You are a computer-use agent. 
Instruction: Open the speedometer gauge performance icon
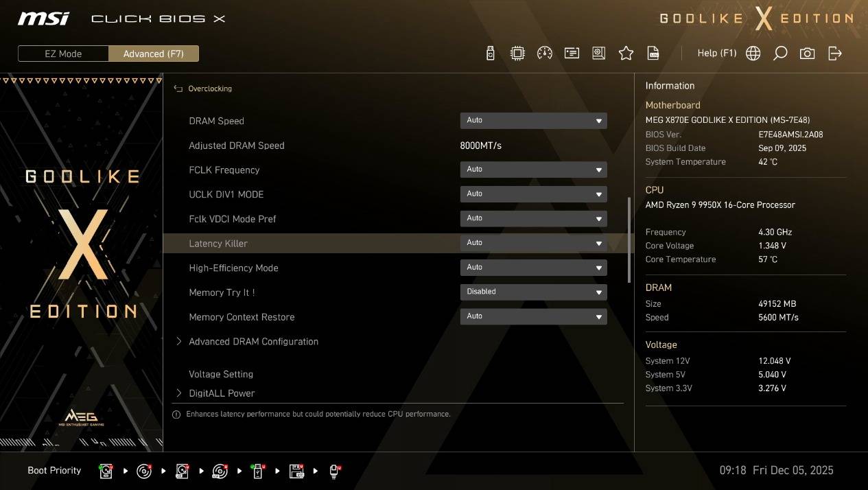click(x=544, y=54)
